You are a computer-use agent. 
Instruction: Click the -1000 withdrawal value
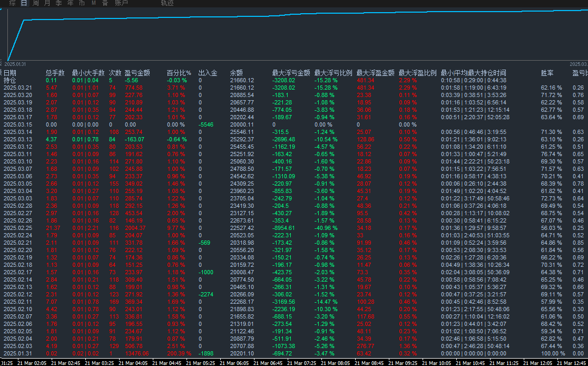point(206,272)
